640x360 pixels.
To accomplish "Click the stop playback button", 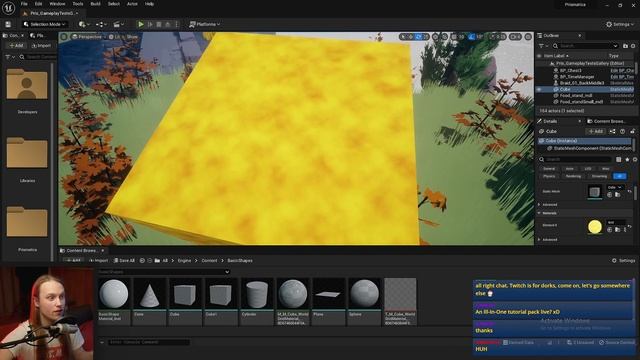I will coord(159,24).
